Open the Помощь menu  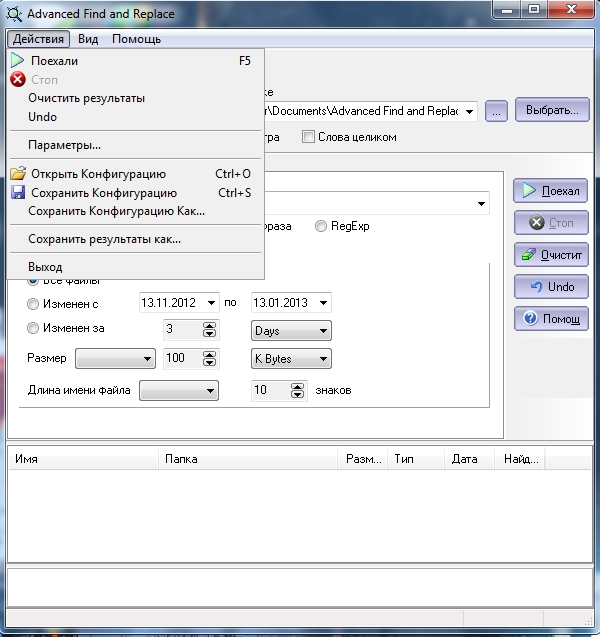[x=136, y=39]
